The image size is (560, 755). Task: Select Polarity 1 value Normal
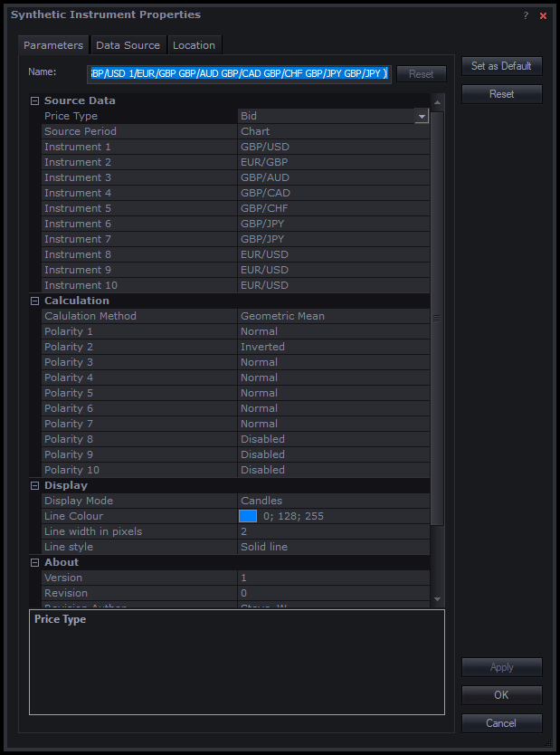click(334, 331)
